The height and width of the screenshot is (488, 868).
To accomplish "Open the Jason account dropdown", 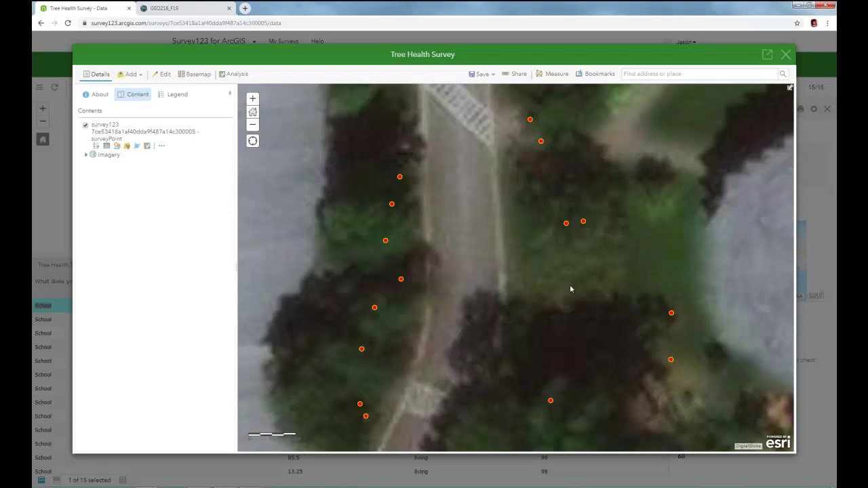I will click(x=686, y=42).
